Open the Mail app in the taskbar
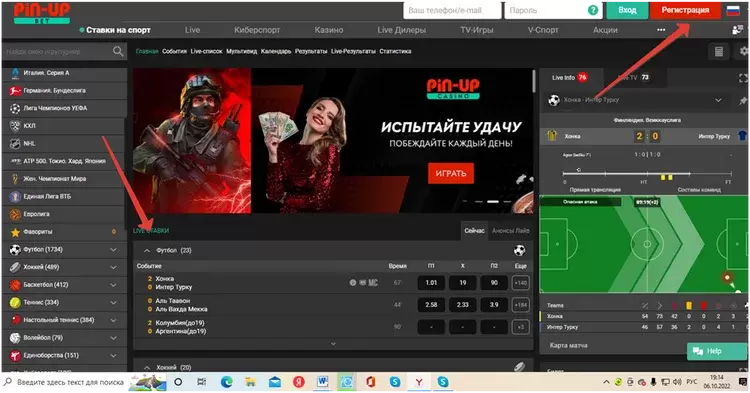Viewport: 750px width, 393px height. click(x=275, y=382)
